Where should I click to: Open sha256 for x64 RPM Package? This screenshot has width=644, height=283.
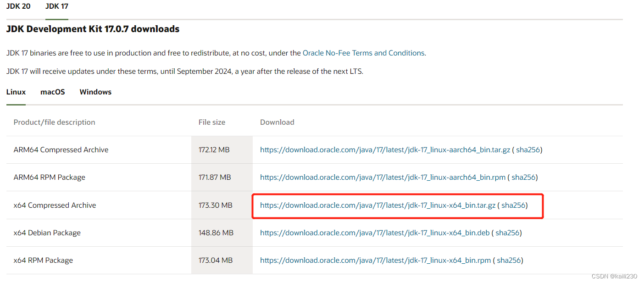pyautogui.click(x=509, y=260)
